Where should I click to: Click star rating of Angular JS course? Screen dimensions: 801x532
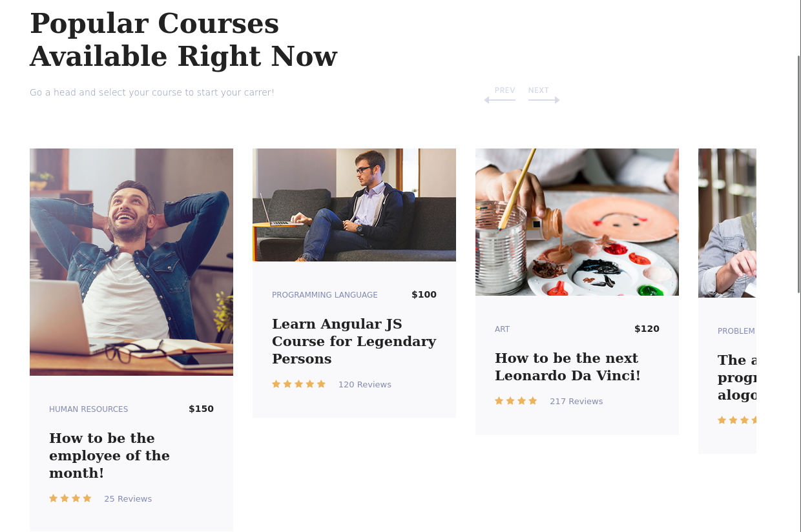click(x=298, y=384)
